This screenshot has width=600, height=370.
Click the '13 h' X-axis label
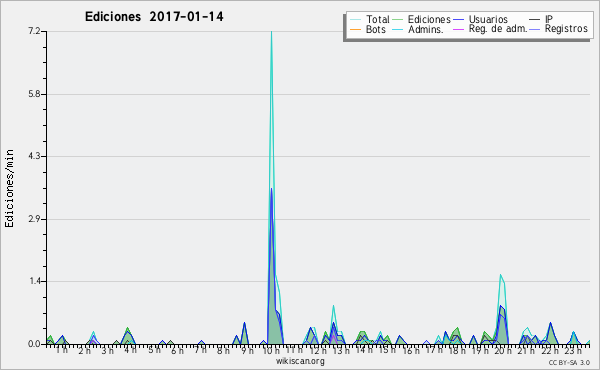point(341,350)
